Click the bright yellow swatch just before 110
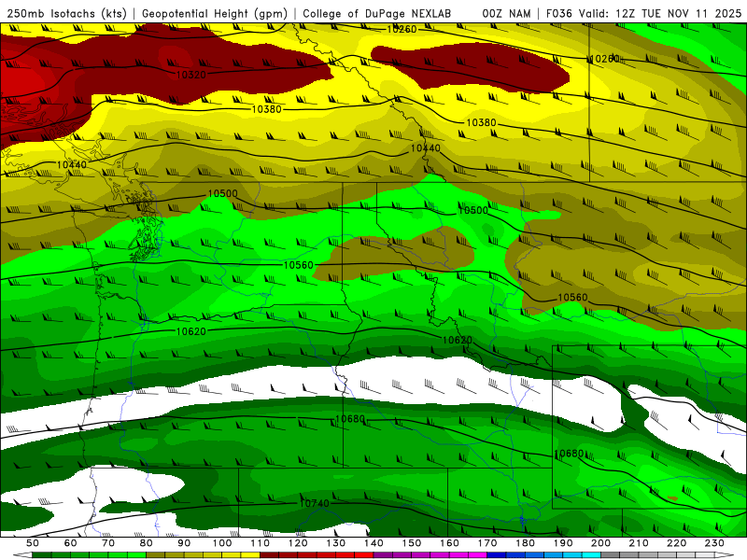Screen dimensions: 747x560 coord(250,555)
